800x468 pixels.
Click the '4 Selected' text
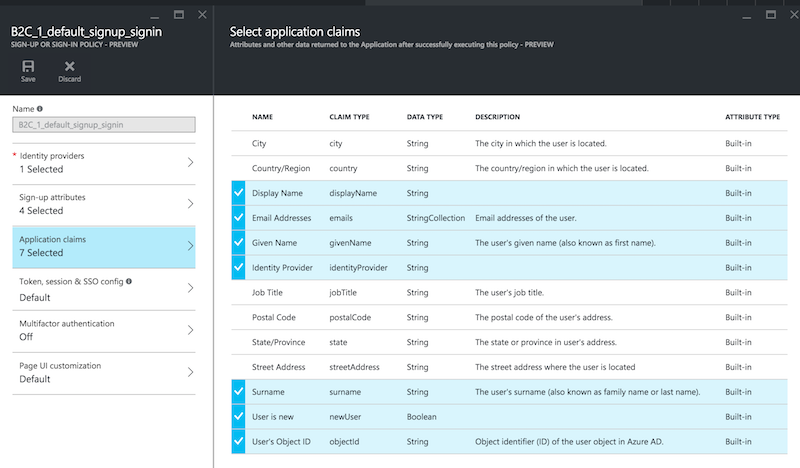tap(41, 211)
